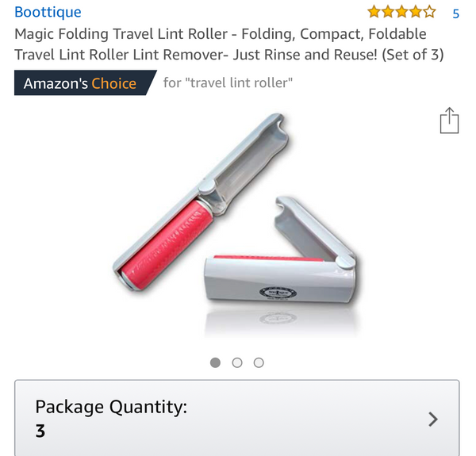The image size is (476, 456).
Task: Click the third gold rating star
Action: [x=401, y=12]
